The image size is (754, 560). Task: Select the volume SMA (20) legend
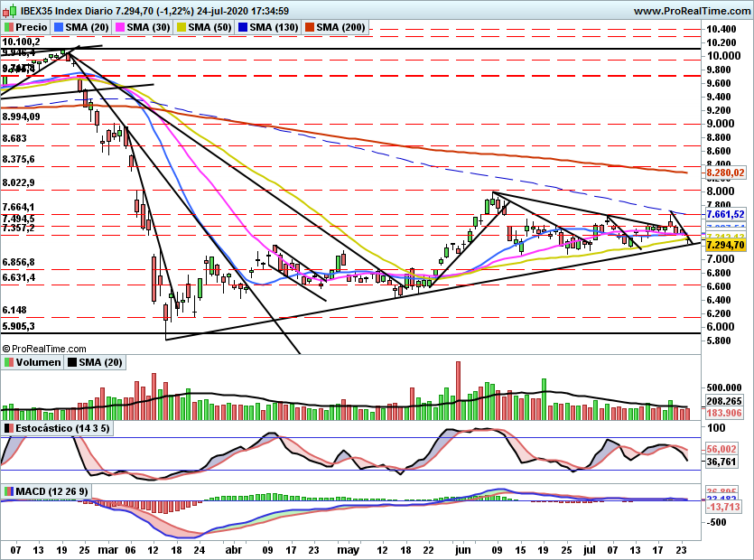[95, 362]
